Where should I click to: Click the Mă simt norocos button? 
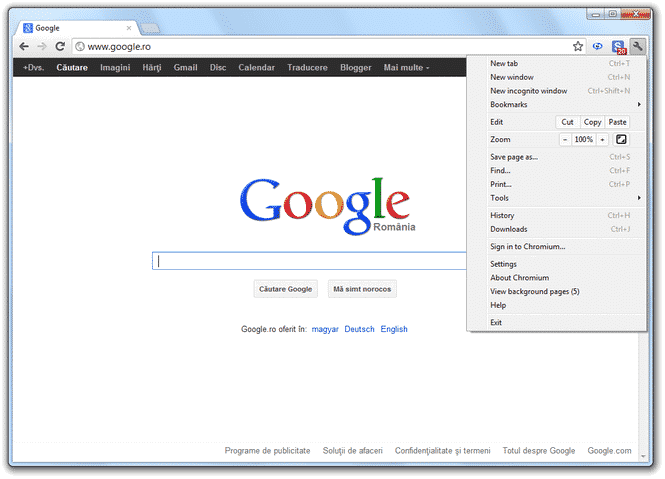point(362,289)
